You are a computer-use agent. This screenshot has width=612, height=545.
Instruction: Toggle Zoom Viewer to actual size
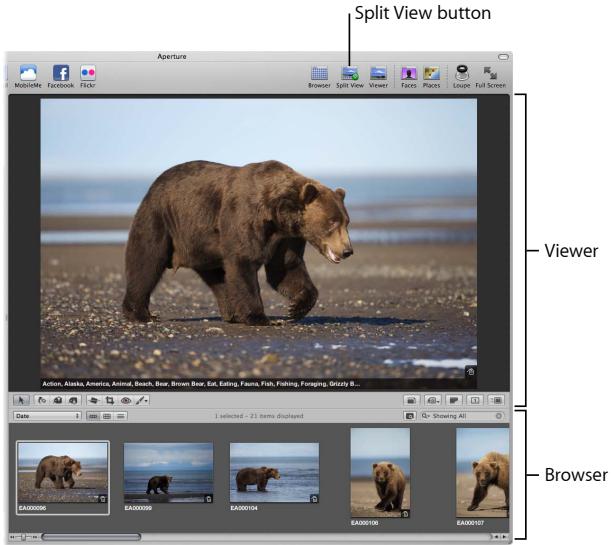coord(497,400)
